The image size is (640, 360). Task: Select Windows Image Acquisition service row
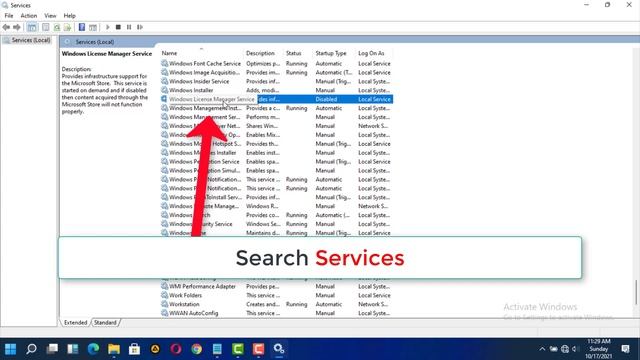pyautogui.click(x=276, y=73)
